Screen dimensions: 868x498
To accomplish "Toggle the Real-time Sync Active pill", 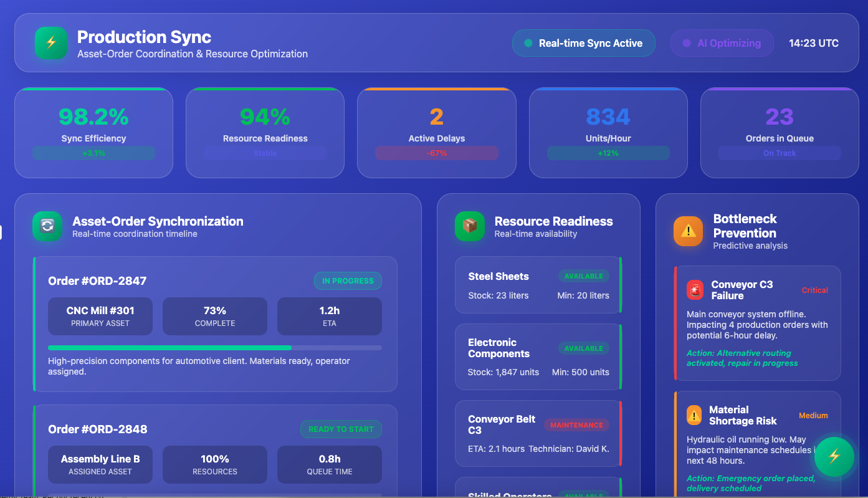I will click(583, 44).
